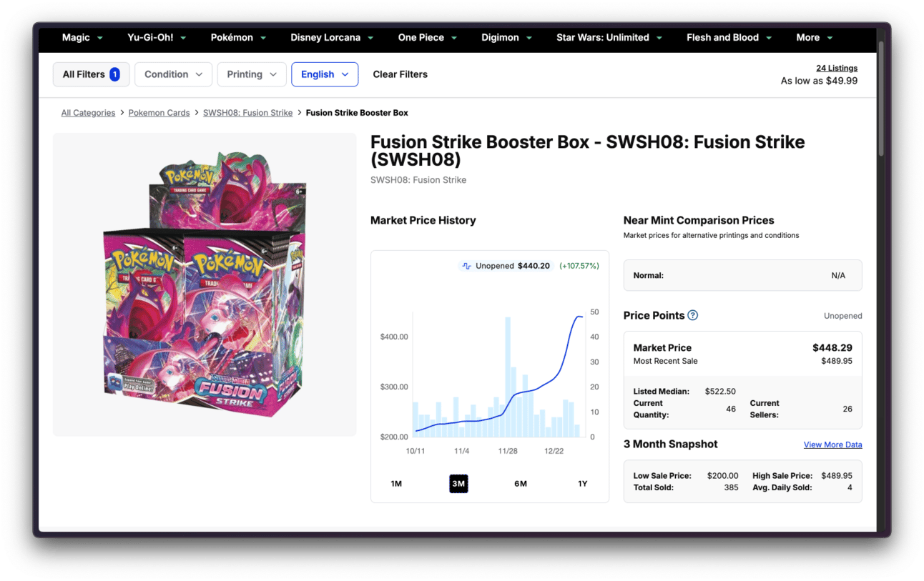Viewport: 924px width, 581px height.
Task: Select the 1M chart range
Action: click(x=396, y=484)
